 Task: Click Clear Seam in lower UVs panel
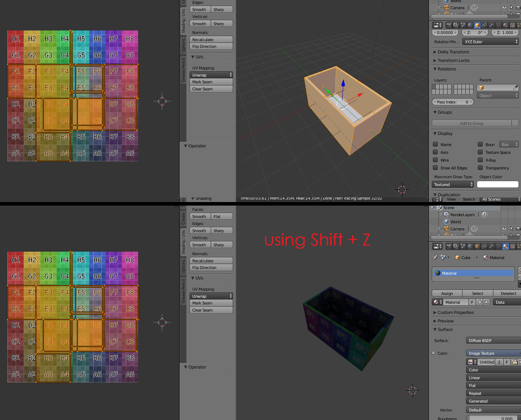tap(211, 310)
